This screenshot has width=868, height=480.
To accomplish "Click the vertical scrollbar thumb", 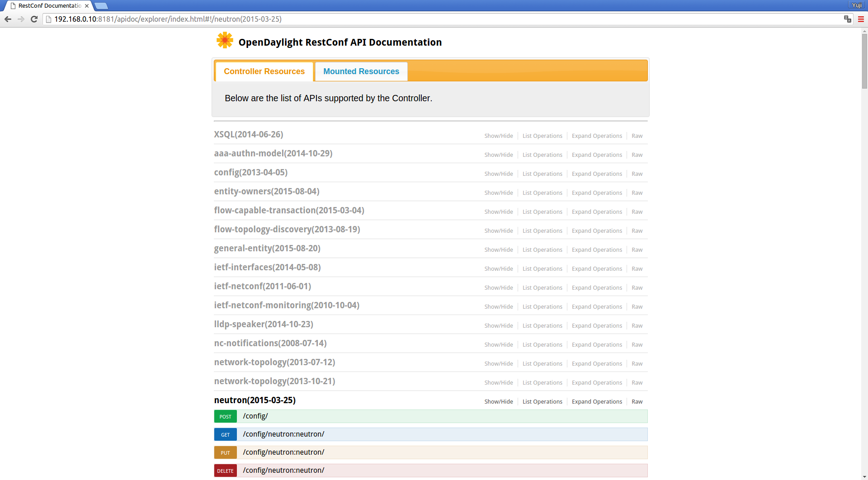I will pyautogui.click(x=864, y=61).
